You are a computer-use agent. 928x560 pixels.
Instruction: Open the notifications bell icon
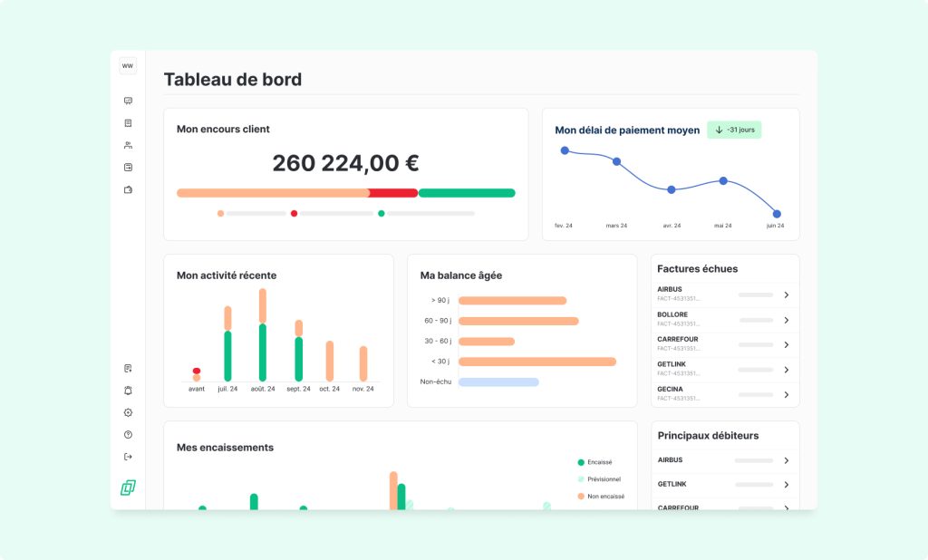coord(128,390)
